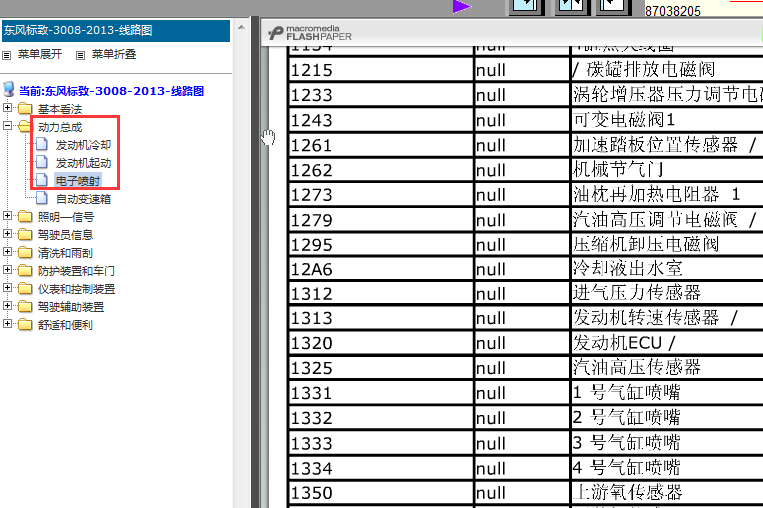
Task: Click the folder icon of 驾驶辅助装置
Action: [25, 307]
